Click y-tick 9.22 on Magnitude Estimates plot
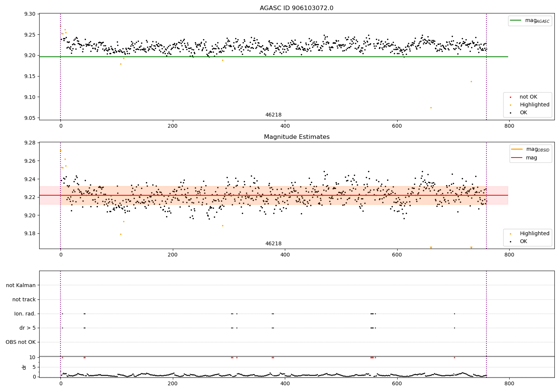560x392 pixels. tap(30, 197)
